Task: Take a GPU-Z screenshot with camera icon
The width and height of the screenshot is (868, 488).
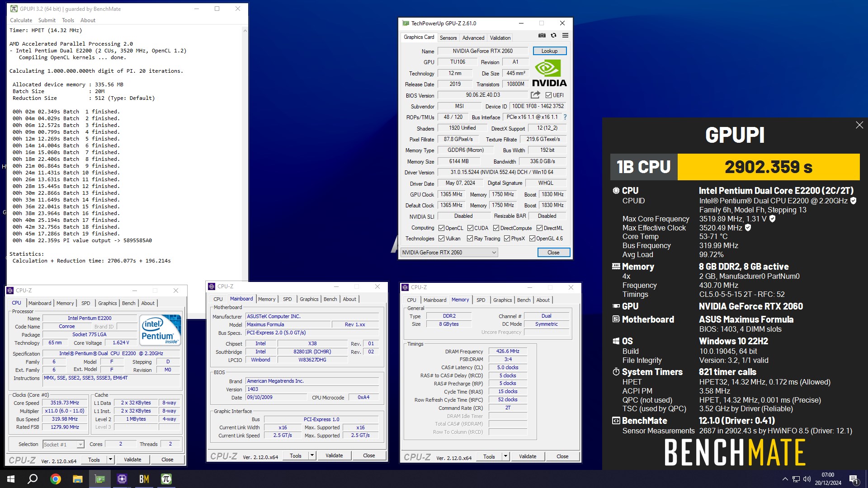Action: [542, 36]
